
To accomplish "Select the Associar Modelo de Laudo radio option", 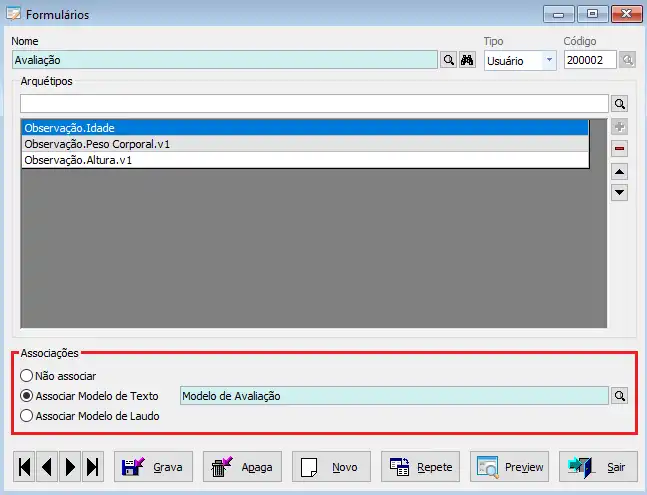I will pyautogui.click(x=90, y=416).
